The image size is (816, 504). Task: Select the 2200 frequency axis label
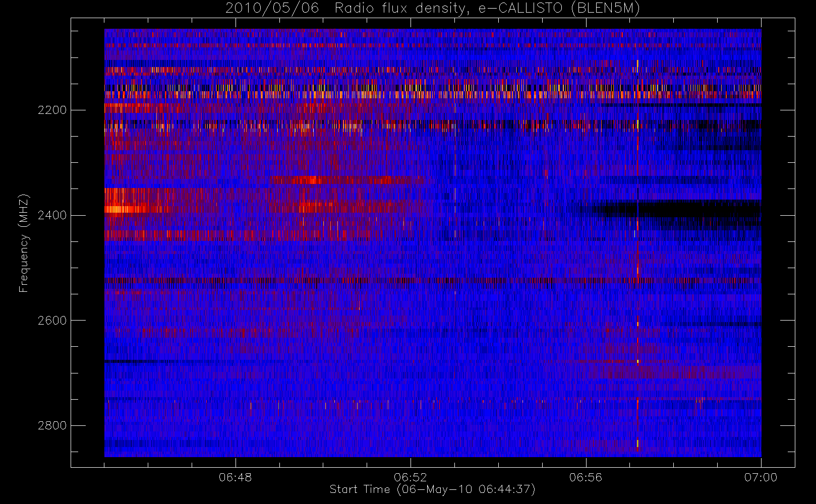pyautogui.click(x=52, y=110)
